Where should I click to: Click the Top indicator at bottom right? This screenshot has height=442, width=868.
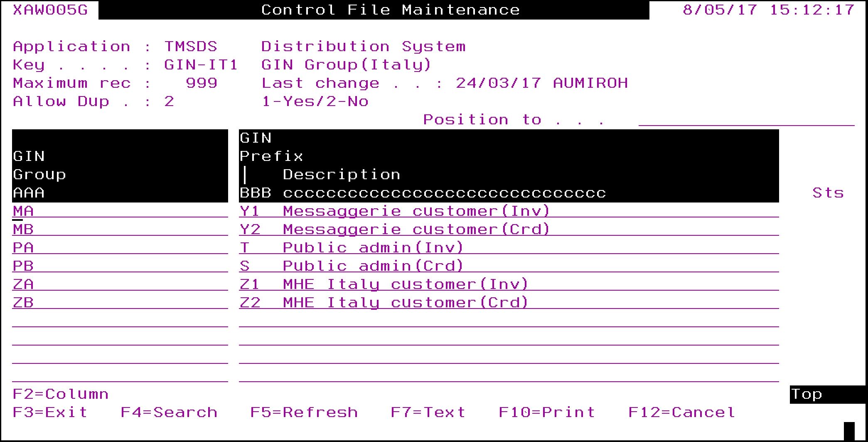806,394
